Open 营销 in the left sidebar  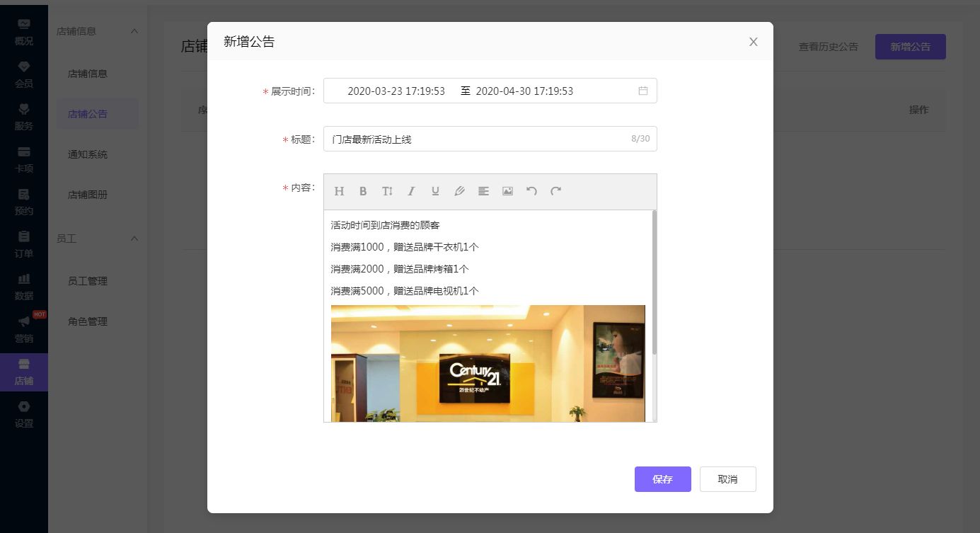pyautogui.click(x=24, y=329)
